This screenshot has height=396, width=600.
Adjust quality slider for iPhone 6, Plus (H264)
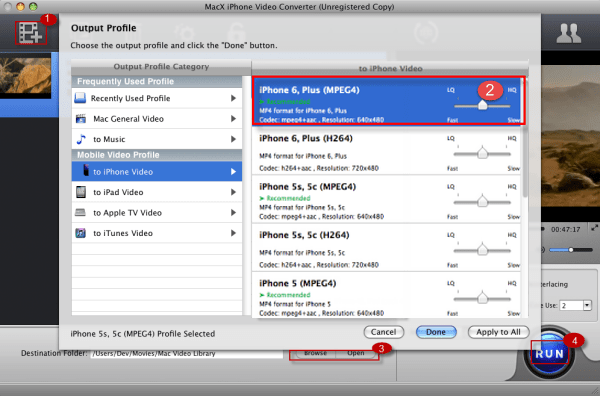[x=482, y=153]
